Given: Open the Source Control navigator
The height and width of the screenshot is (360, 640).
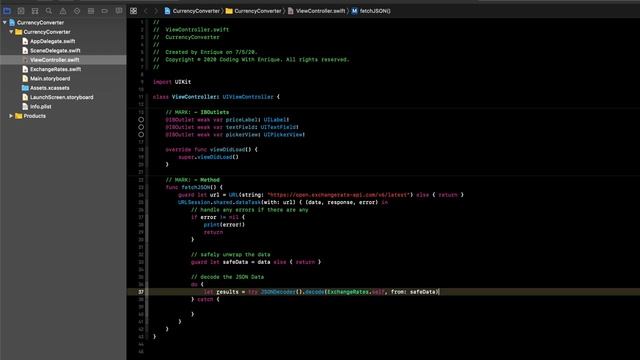Looking at the screenshot, I should coord(21,11).
